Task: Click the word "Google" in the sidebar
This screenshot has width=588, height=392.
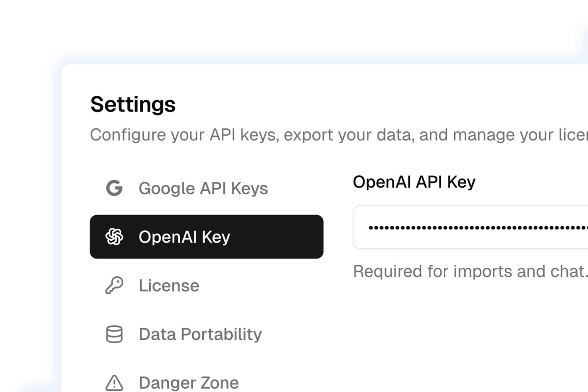Action: [x=167, y=188]
